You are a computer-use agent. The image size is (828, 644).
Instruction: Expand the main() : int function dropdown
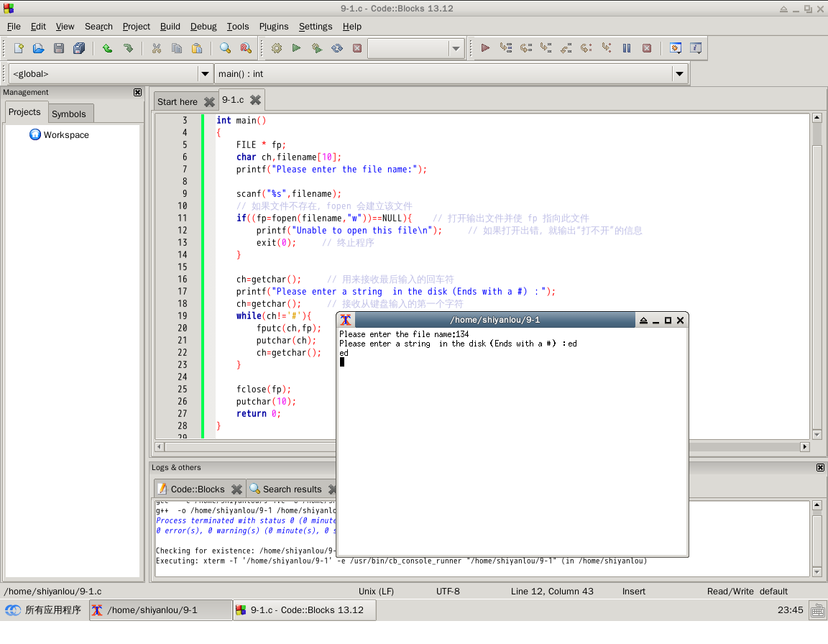click(x=680, y=74)
